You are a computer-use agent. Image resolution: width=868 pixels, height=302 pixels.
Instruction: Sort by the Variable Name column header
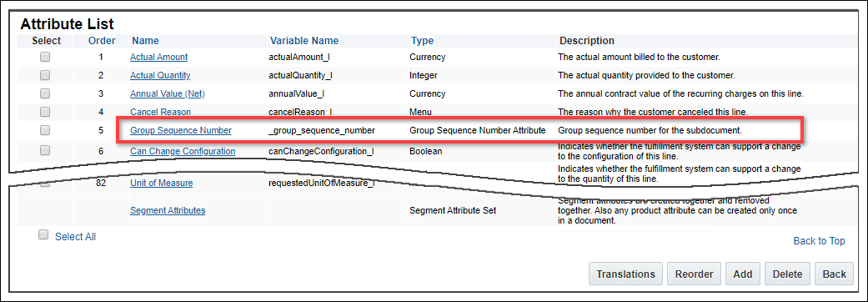304,40
